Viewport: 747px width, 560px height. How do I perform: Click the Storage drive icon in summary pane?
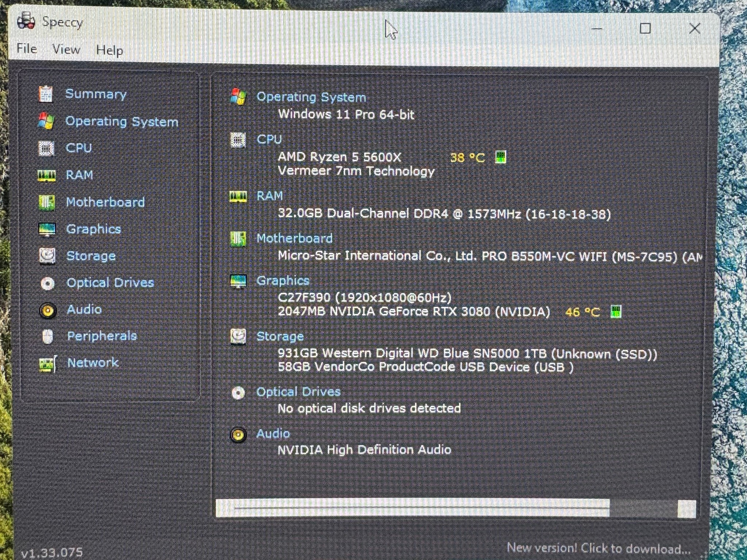click(238, 337)
